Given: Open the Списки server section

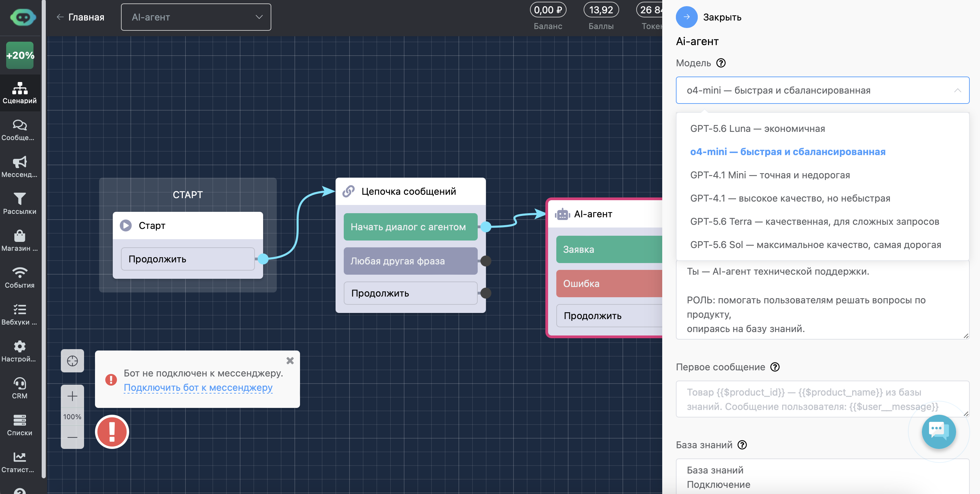Looking at the screenshot, I should pos(20,425).
